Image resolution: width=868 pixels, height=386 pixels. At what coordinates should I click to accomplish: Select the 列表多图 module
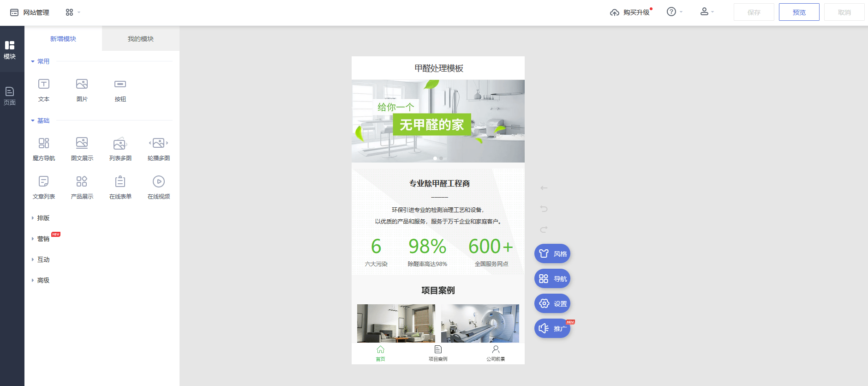[120, 149]
